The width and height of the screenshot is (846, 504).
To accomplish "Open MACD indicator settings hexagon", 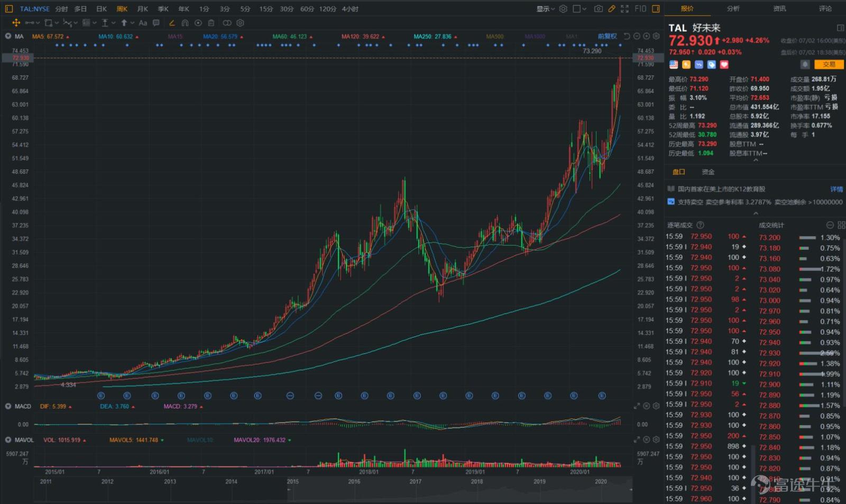I will [656, 406].
